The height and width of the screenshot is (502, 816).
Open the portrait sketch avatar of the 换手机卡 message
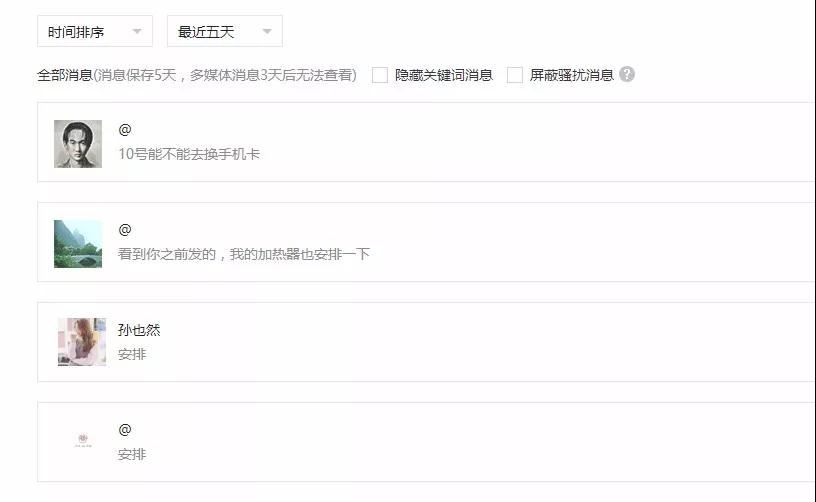click(x=78, y=144)
